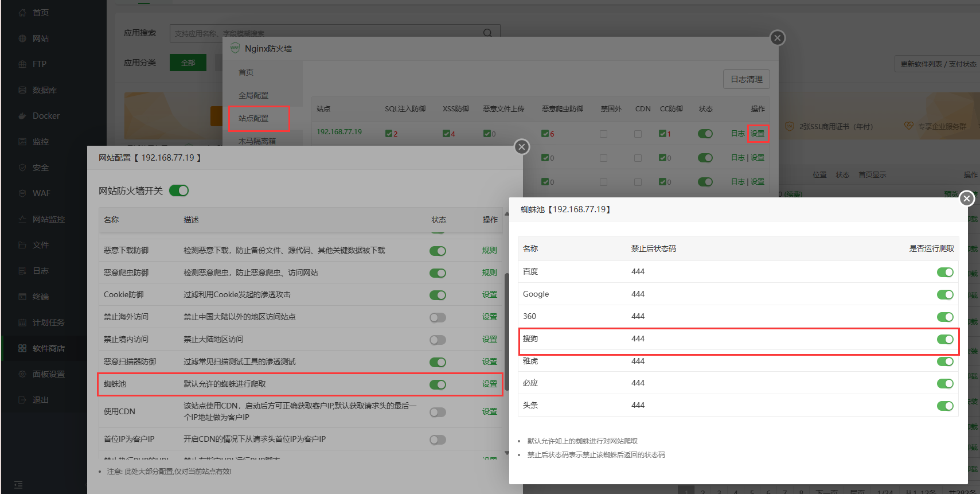Select 全部 application category
Image resolution: width=980 pixels, height=494 pixels.
(188, 63)
